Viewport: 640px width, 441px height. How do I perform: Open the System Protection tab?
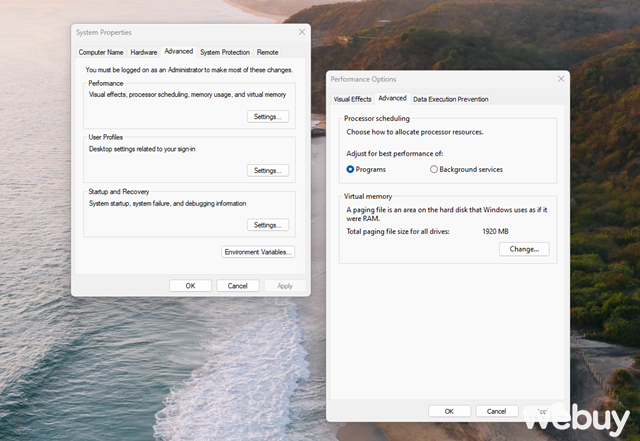coord(225,52)
